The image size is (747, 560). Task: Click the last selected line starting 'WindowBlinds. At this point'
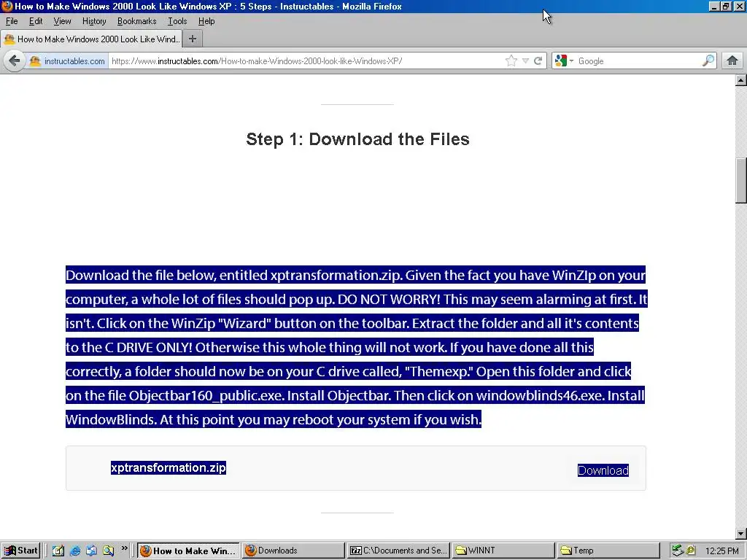pos(274,419)
